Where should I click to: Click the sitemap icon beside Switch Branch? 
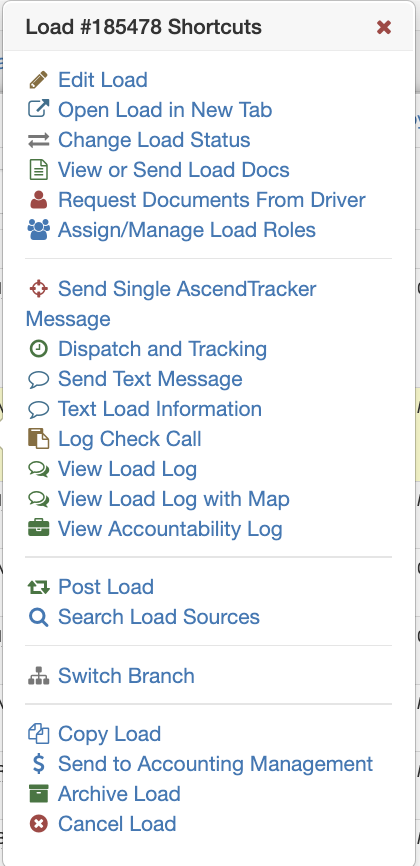pyautogui.click(x=38, y=676)
